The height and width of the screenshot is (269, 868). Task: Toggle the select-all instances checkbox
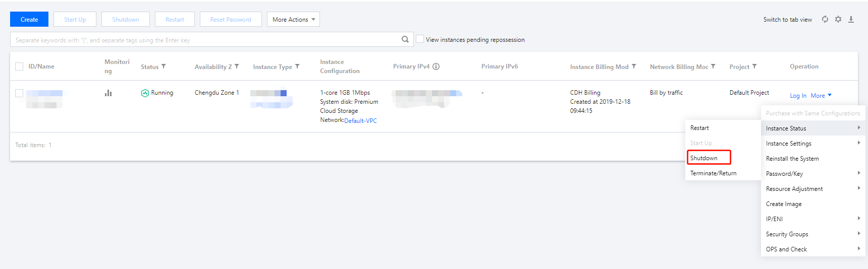(x=19, y=66)
